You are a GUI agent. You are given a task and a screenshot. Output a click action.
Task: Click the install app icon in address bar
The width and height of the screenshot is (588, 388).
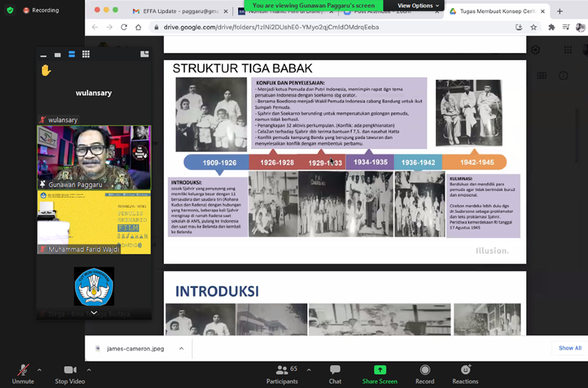[x=519, y=27]
